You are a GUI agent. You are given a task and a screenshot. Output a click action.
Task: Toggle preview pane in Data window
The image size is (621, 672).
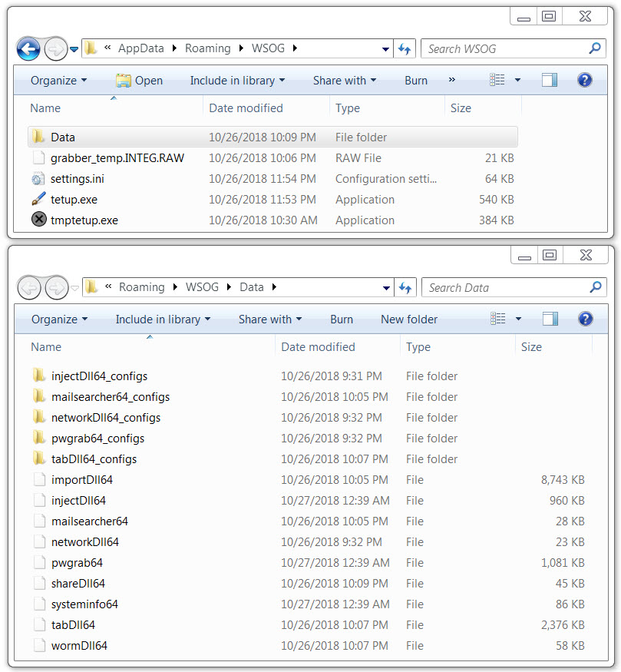point(550,319)
